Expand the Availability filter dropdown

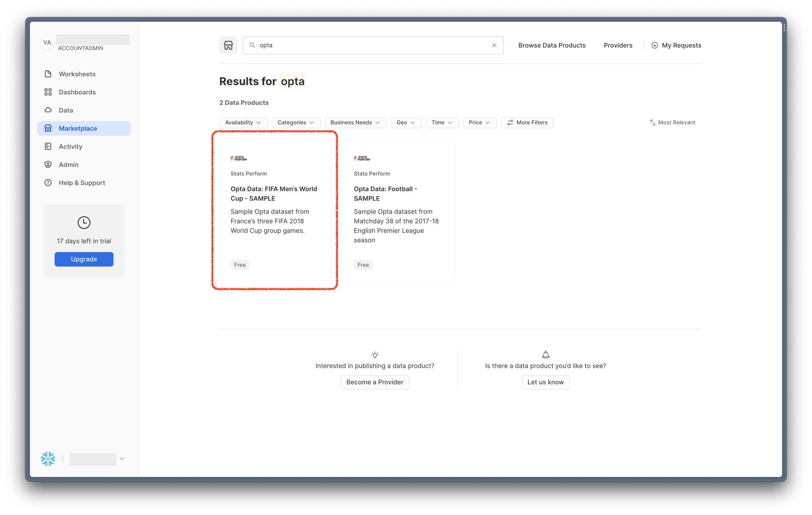(x=243, y=123)
